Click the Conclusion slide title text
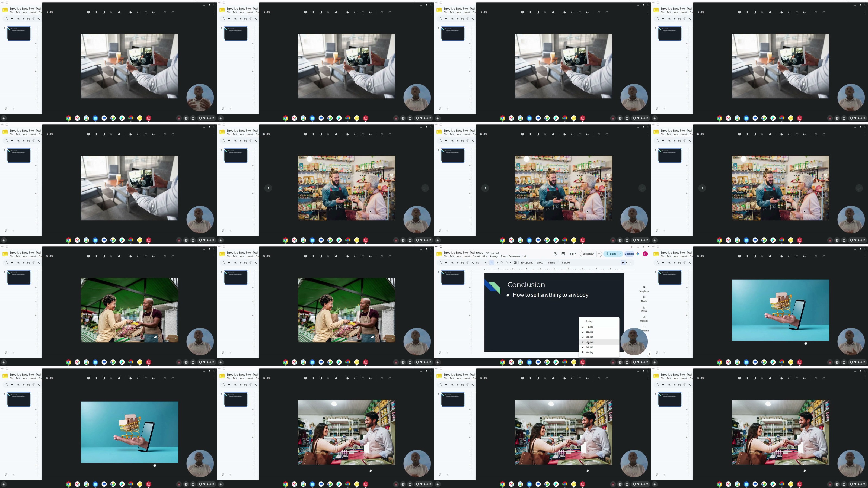The height and width of the screenshot is (488, 868). [x=526, y=285]
